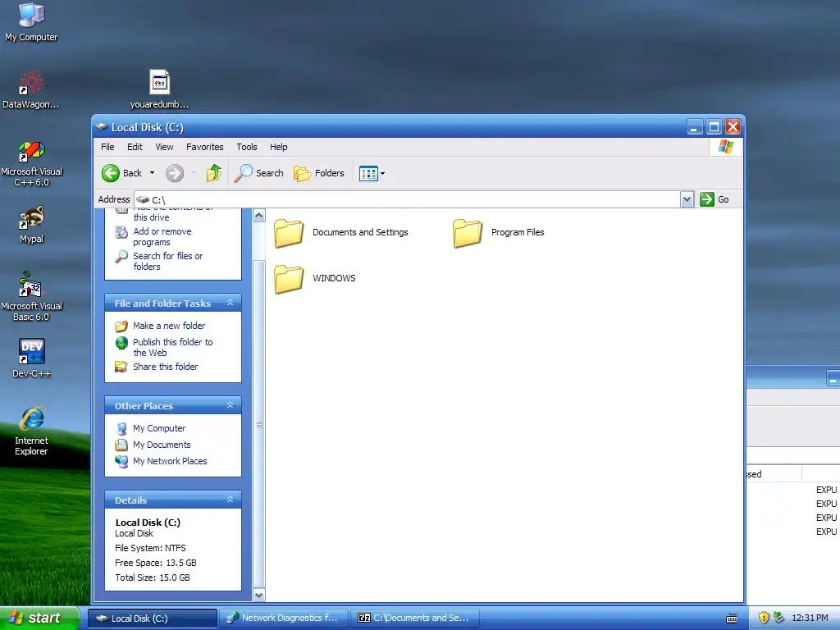Open Search with the magnifier icon

(x=258, y=173)
